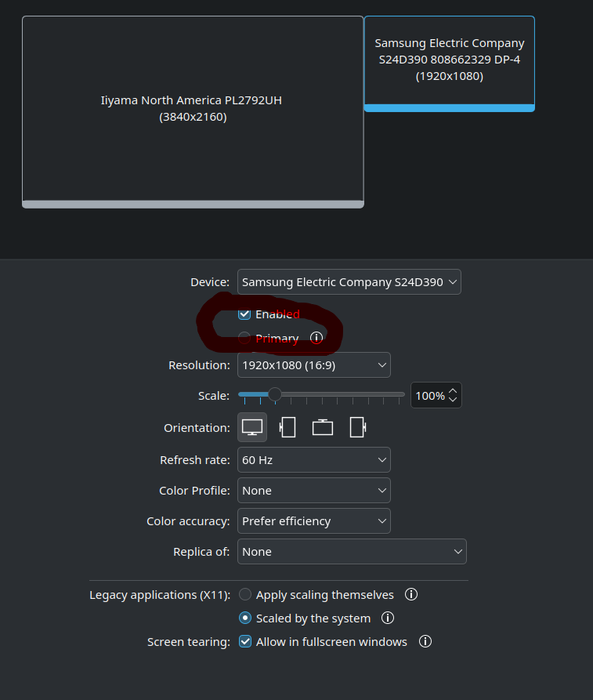
Task: Open the Color Profile dropdown
Action: (314, 490)
